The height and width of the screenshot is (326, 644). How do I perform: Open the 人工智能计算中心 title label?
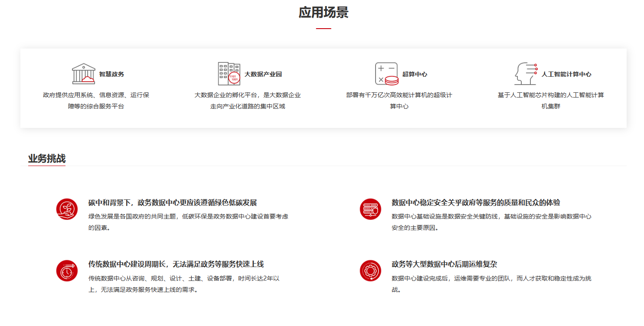[x=566, y=74]
